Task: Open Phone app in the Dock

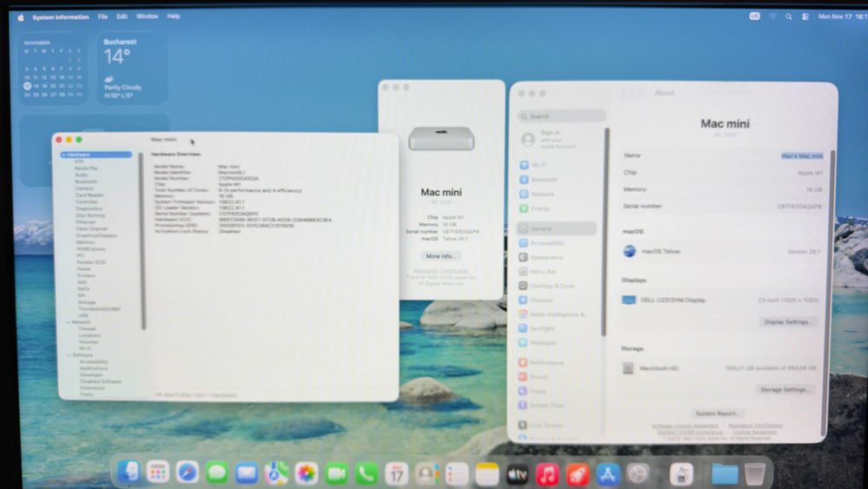Action: [x=366, y=473]
